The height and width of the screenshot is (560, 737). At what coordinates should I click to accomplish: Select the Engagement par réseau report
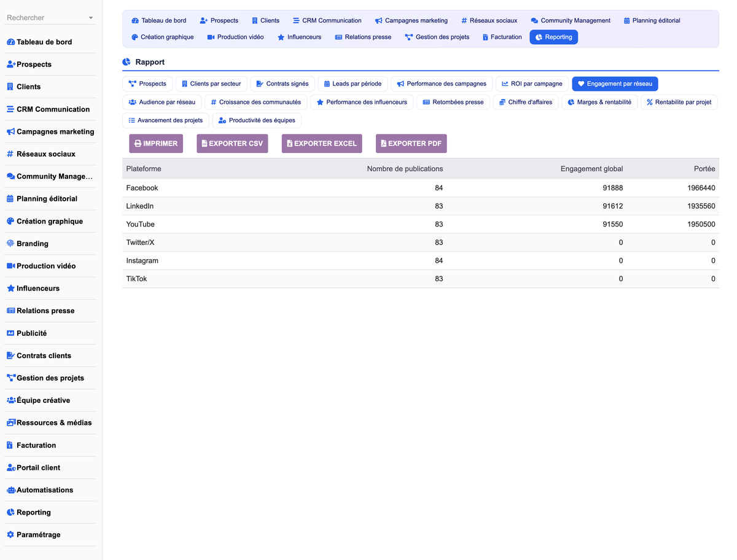coord(615,84)
